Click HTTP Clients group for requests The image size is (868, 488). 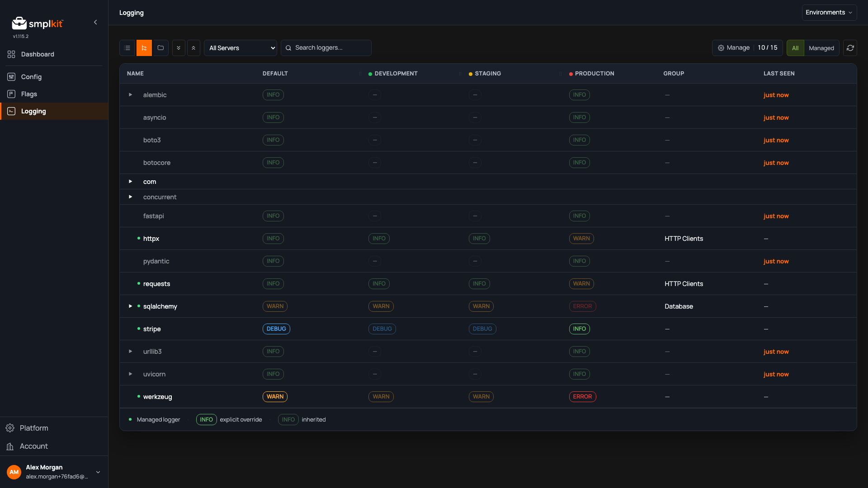[x=684, y=284]
